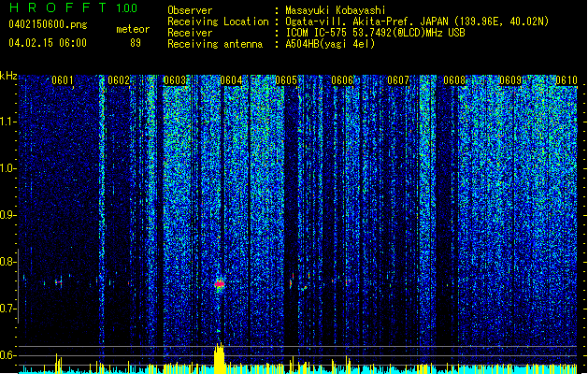Click the observer name Masayuki Kobayashi

(x=336, y=10)
